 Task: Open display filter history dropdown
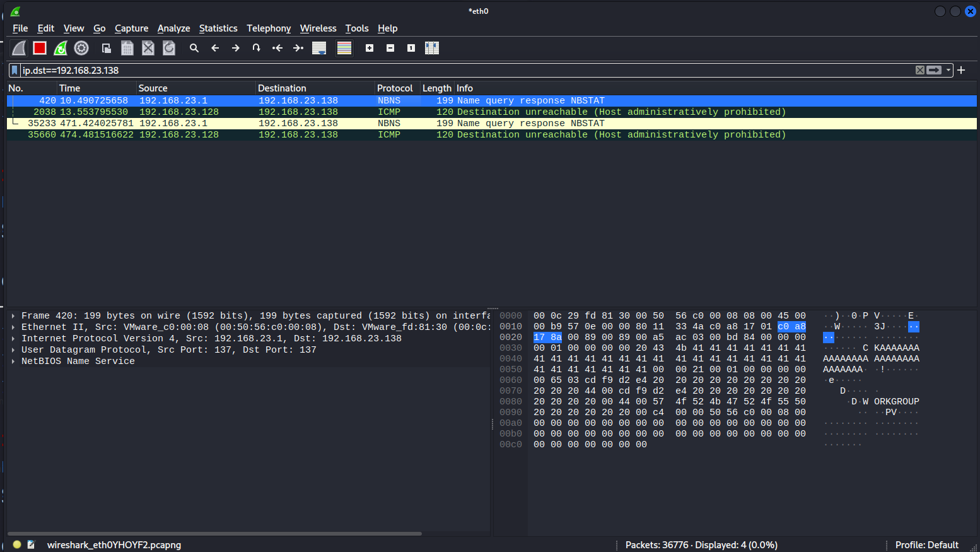[x=948, y=70]
